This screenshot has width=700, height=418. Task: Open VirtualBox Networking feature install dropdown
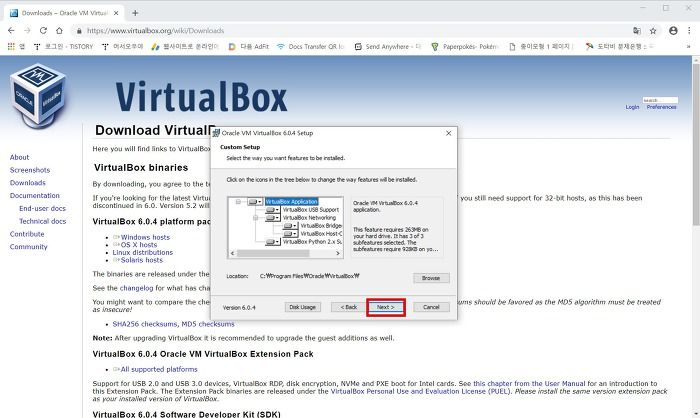[x=273, y=218]
